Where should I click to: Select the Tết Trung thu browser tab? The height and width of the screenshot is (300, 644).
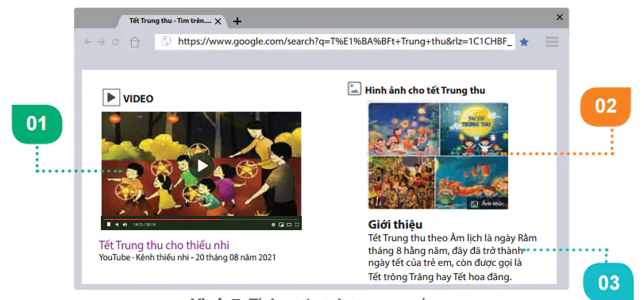[x=171, y=21]
